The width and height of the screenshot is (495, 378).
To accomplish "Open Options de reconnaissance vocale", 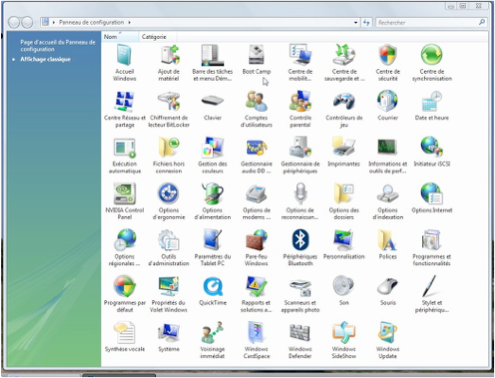I will [300, 201].
